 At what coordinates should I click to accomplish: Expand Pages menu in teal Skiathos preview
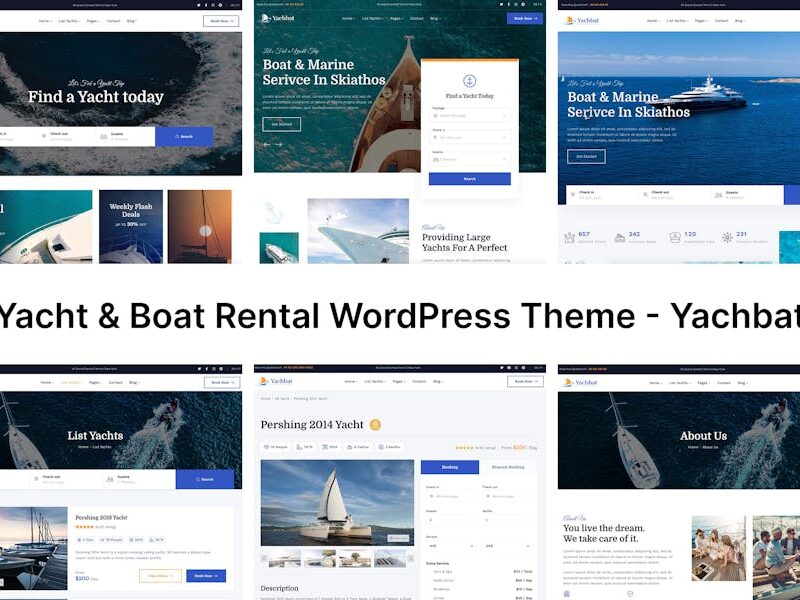(x=396, y=18)
